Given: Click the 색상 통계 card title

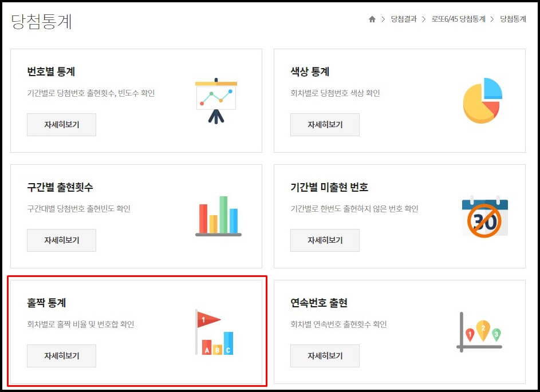Looking at the screenshot, I should click(310, 72).
